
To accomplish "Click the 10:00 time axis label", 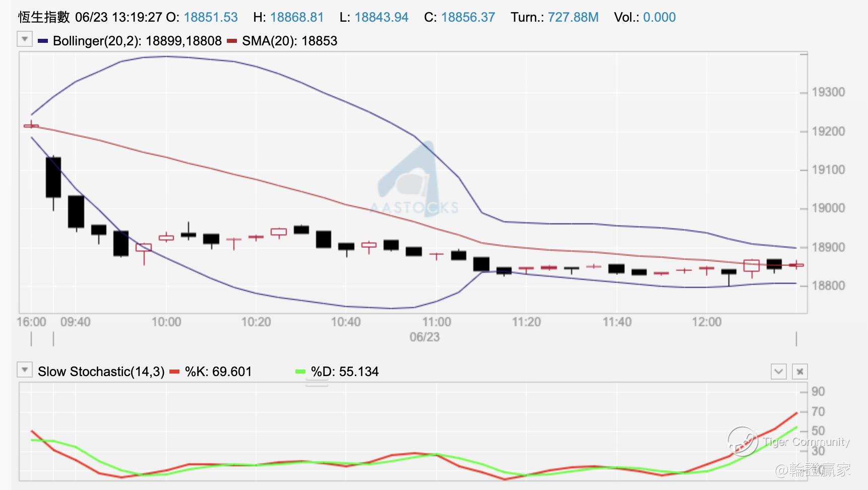I will click(166, 322).
